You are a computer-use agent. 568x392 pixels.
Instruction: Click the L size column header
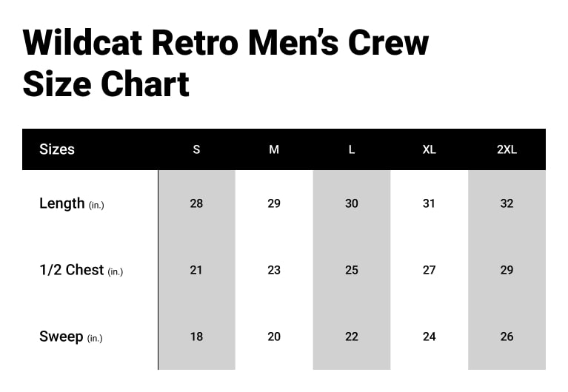352,149
